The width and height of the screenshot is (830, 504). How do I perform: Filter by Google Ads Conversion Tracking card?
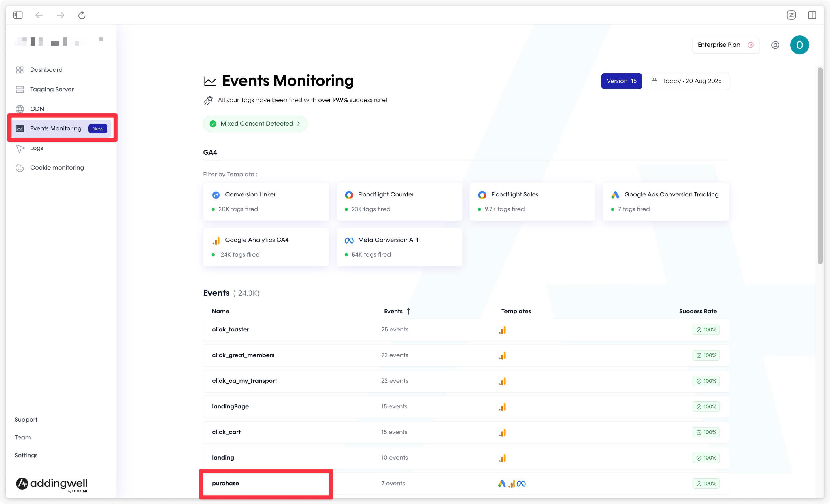pos(666,202)
